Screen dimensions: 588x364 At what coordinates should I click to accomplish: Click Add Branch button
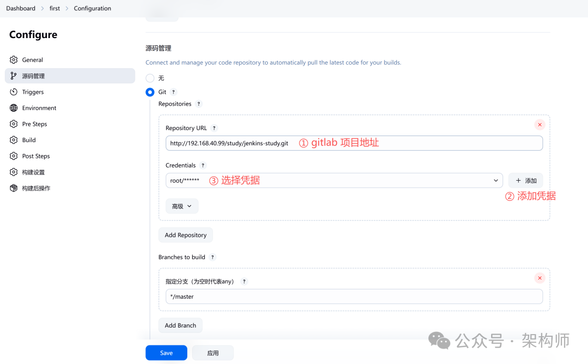pos(180,325)
